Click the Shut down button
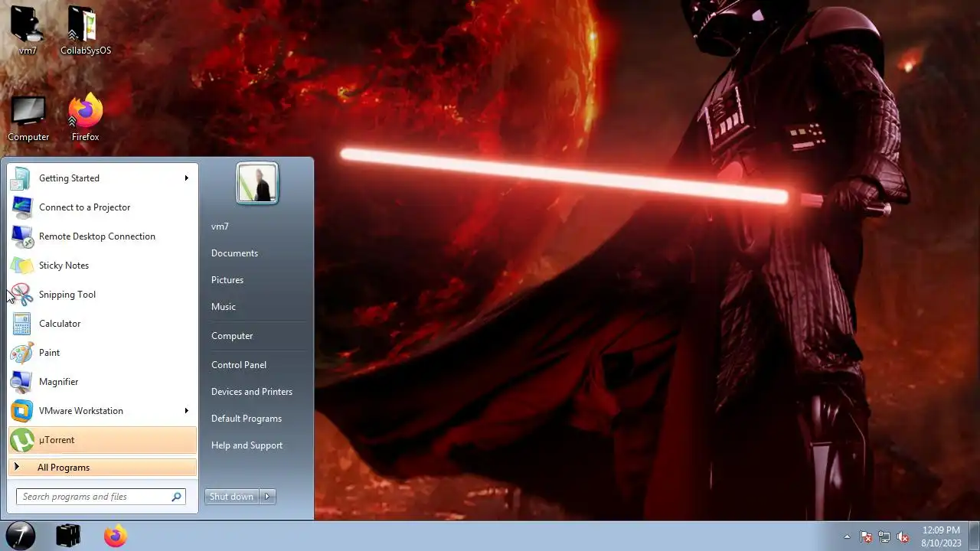 point(232,497)
